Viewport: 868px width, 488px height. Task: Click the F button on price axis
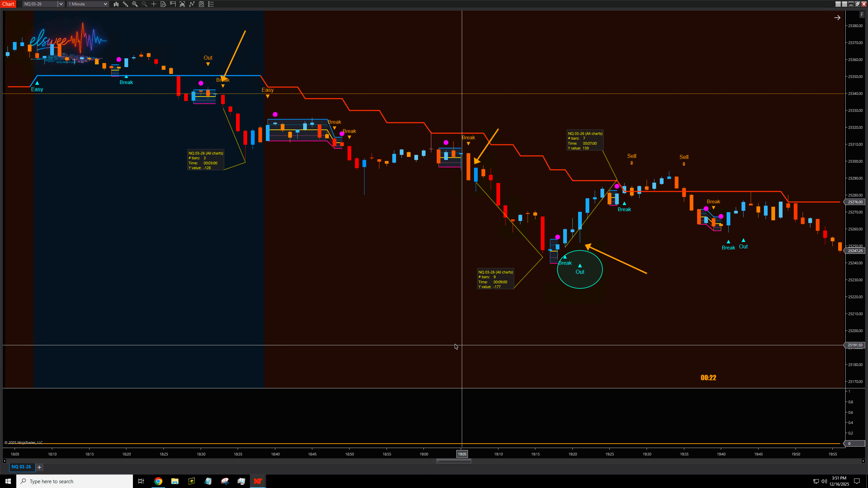862,14
